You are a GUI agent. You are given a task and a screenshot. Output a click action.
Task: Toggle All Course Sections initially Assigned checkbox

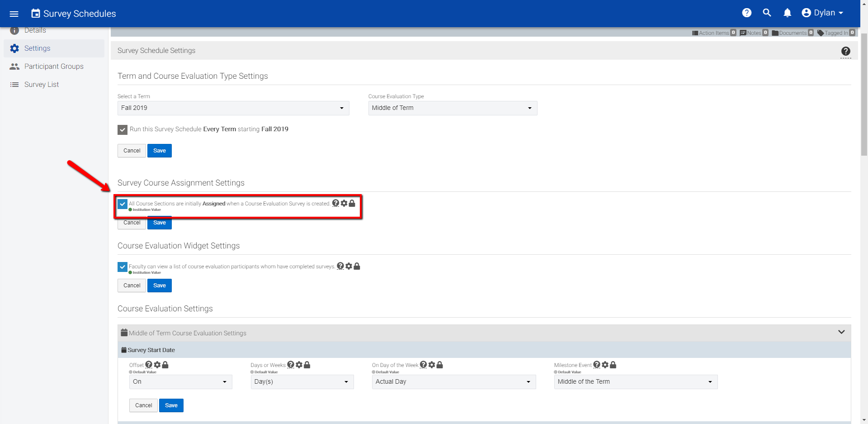123,204
